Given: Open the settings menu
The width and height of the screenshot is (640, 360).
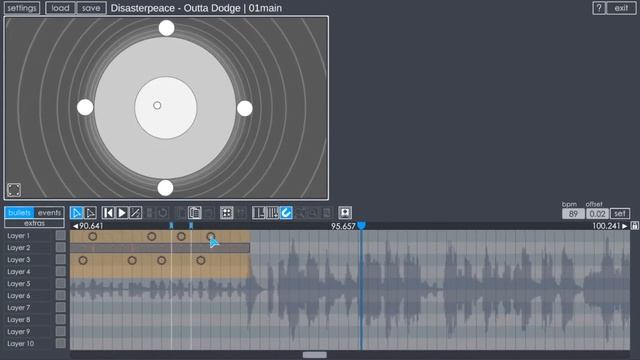Looking at the screenshot, I should (x=22, y=8).
